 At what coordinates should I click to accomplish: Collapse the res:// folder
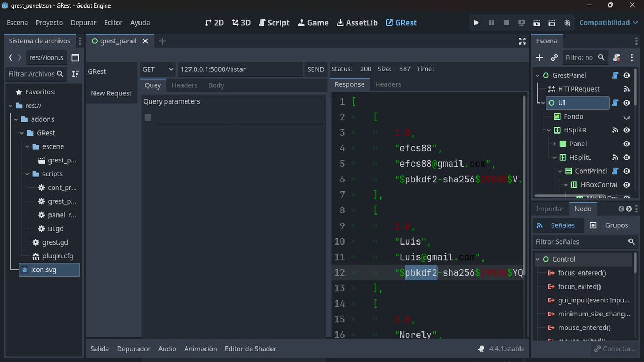[x=11, y=106]
